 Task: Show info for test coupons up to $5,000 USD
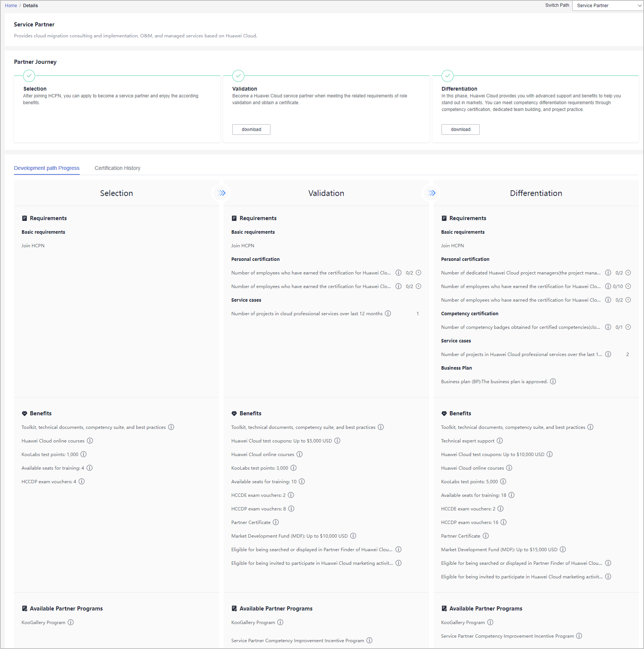coord(337,441)
